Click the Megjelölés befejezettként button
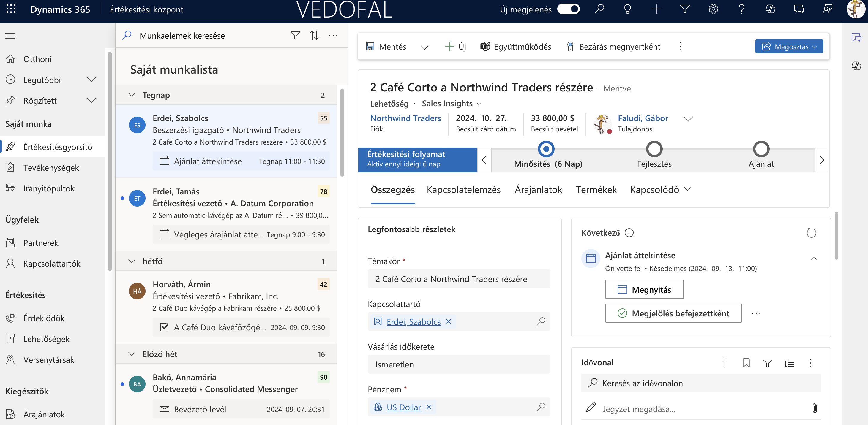Screen dimensions: 868x425 click(x=673, y=313)
